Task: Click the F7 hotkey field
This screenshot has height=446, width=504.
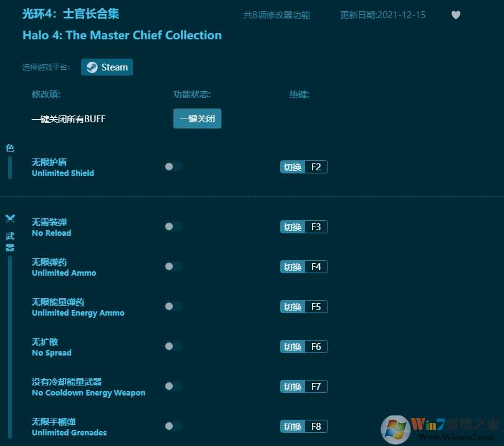Action: [x=316, y=386]
